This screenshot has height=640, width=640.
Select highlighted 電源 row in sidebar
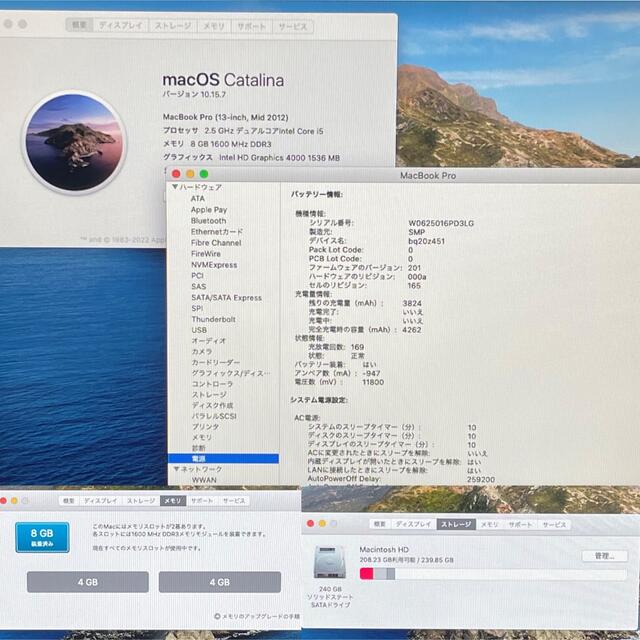pyautogui.click(x=223, y=459)
